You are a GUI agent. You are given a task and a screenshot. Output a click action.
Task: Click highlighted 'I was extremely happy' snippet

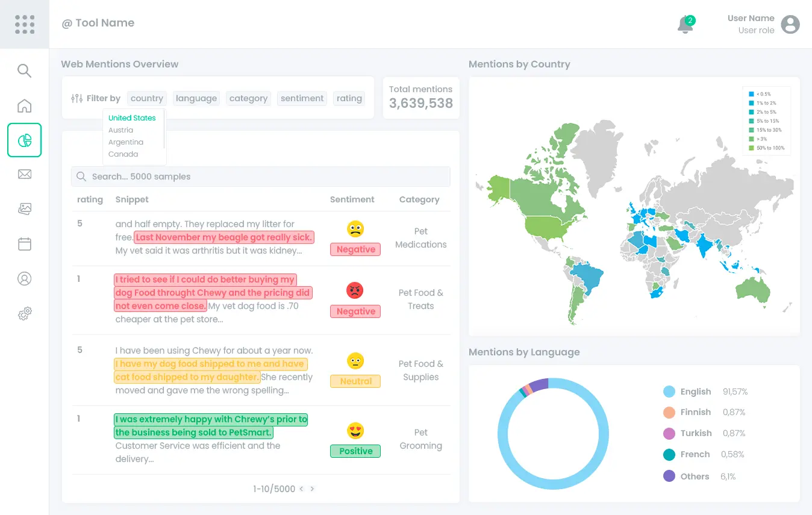tap(211, 426)
